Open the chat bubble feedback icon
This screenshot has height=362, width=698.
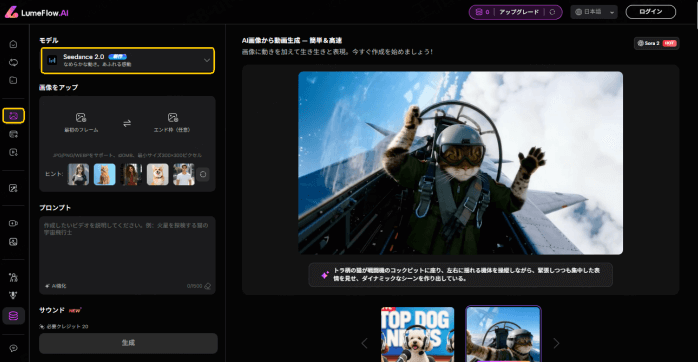[13, 348]
